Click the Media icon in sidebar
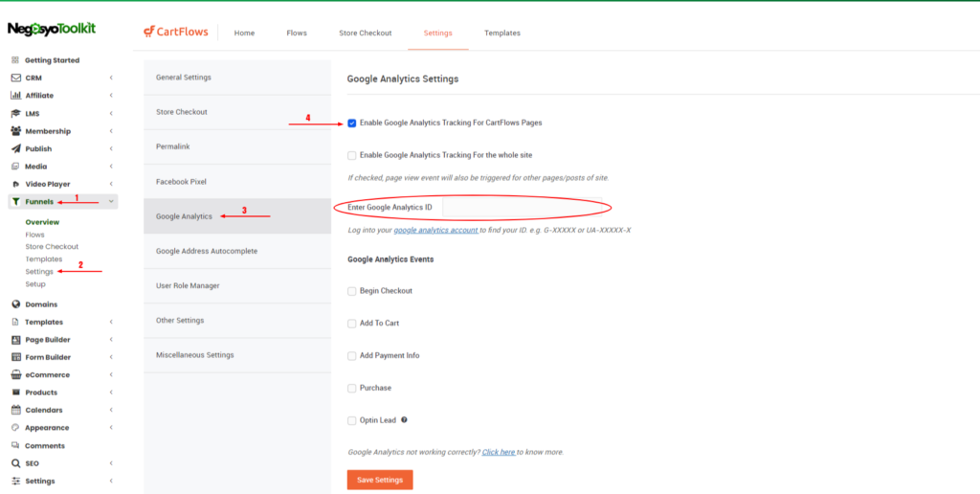The height and width of the screenshot is (494, 980). 15,167
